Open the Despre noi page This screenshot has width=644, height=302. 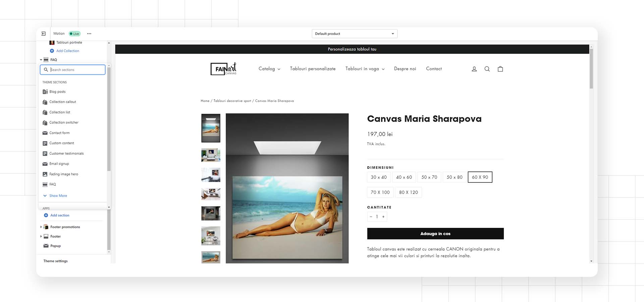(405, 69)
